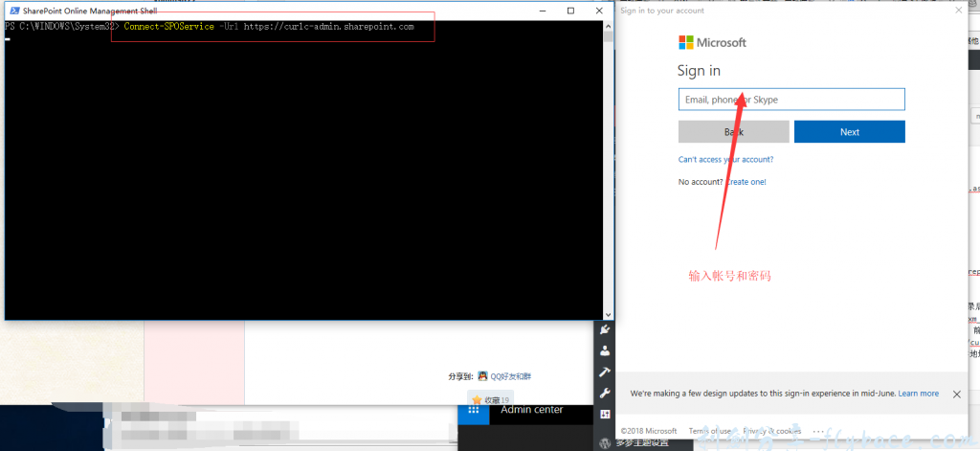Open the app launcher waffle icon
This screenshot has width=980, height=451.
pyautogui.click(x=473, y=410)
